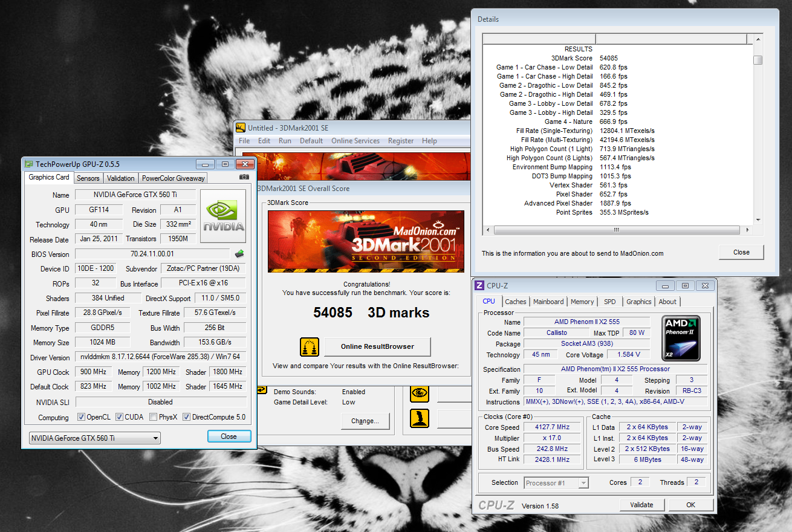
Task: Click the Online ResultBrowser button
Action: tap(377, 347)
